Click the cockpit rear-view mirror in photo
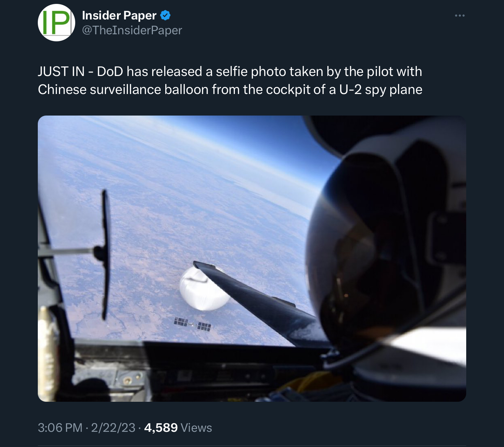Viewport: 504px width, 447px height. [x=105, y=254]
